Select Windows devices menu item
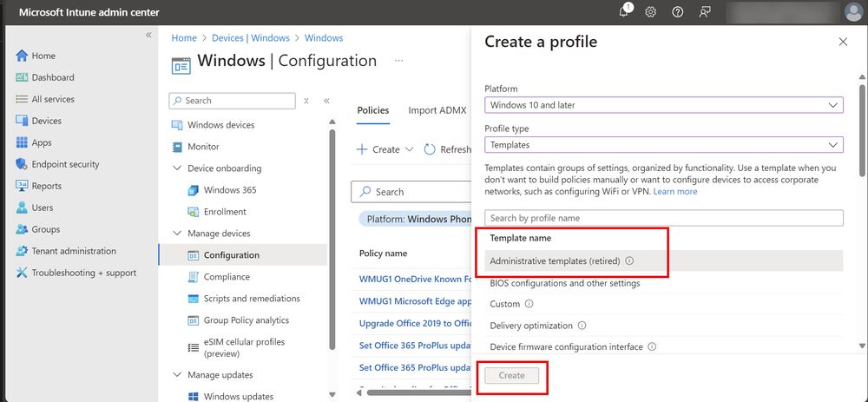868x402 pixels. (x=220, y=125)
